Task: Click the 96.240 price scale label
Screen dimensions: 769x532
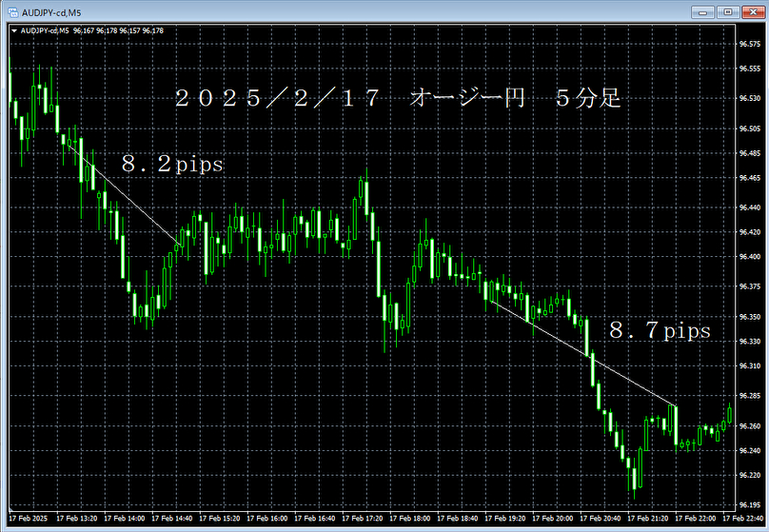Action: (750, 450)
